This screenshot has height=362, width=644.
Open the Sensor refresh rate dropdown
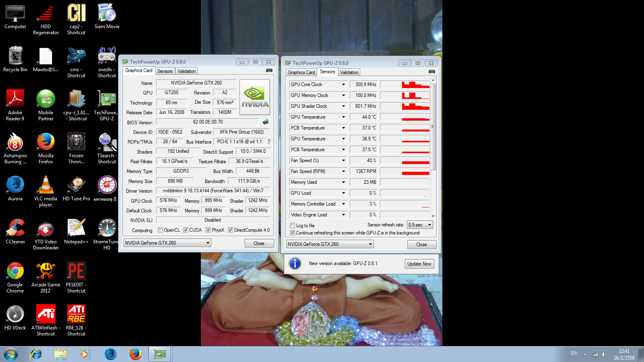coord(420,225)
